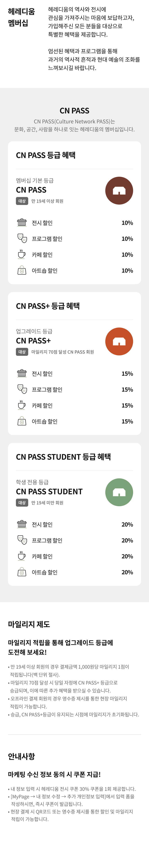Image resolution: width=149 pixels, height=868 pixels.
Task: Click the 대상 badge under CN PASS+
Action: pyautogui.click(x=22, y=352)
